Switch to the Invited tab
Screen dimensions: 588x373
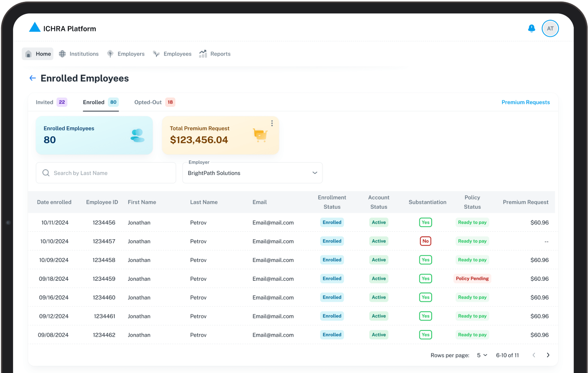click(x=51, y=102)
